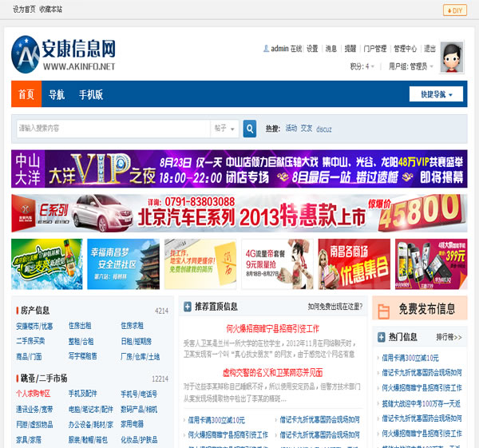Open the 快捷导航 dropdown
Screen dimensions: 479x448
[436, 94]
